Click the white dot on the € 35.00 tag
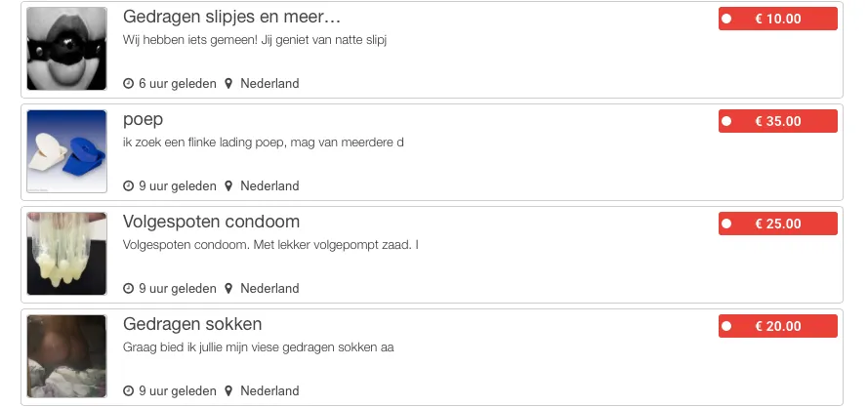Image resolution: width=868 pixels, height=407 pixels. (726, 121)
